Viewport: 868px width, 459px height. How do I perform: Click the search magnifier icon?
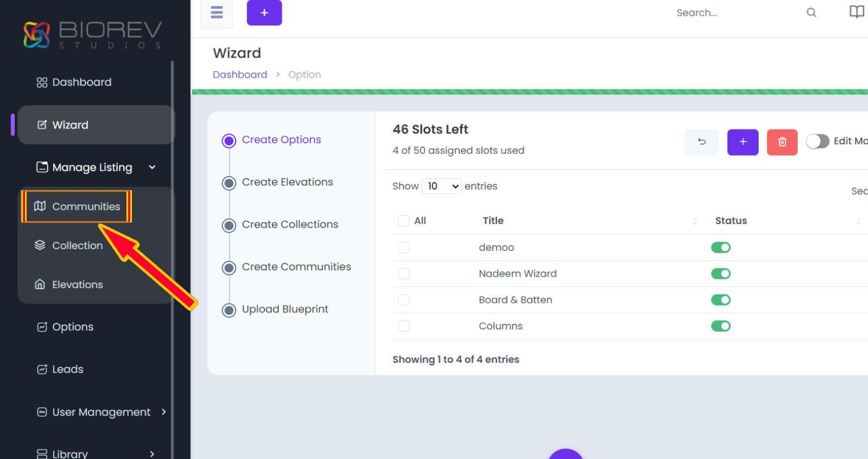pos(811,12)
